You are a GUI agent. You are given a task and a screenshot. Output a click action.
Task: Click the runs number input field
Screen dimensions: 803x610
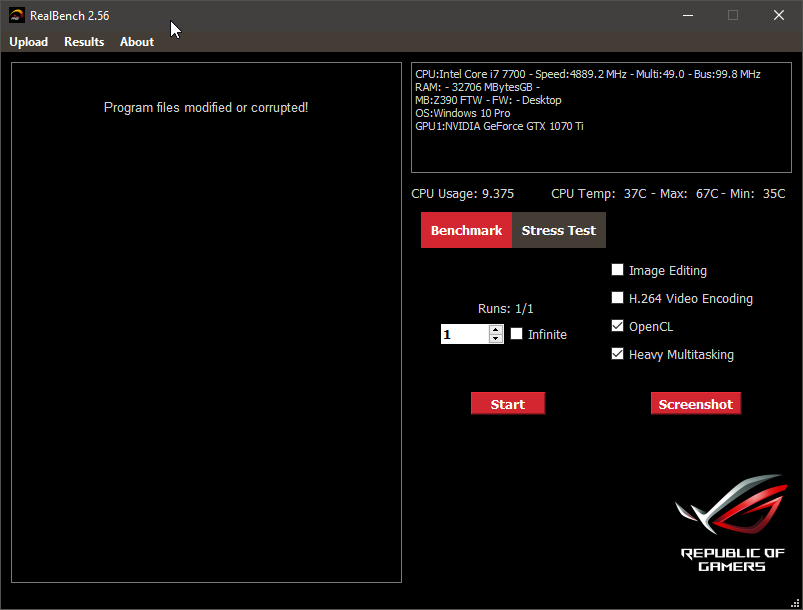pos(464,335)
